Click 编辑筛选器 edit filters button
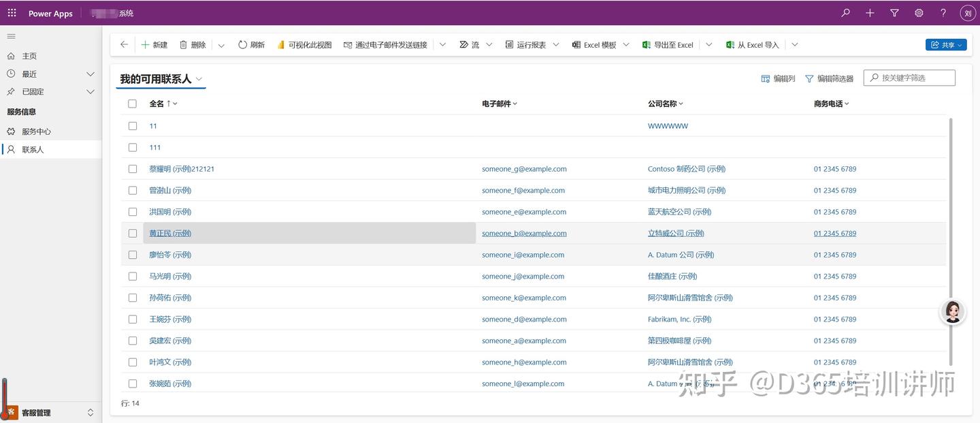This screenshot has width=980, height=423. point(829,78)
